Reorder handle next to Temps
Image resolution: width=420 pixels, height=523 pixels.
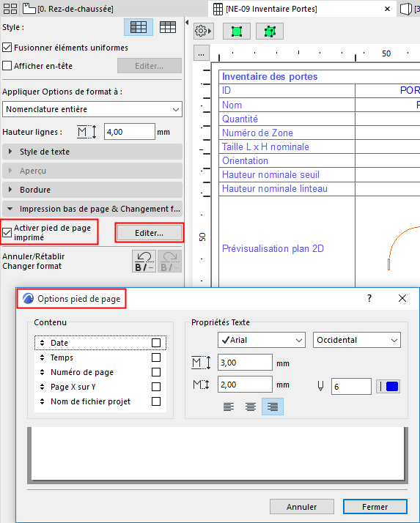coord(42,357)
